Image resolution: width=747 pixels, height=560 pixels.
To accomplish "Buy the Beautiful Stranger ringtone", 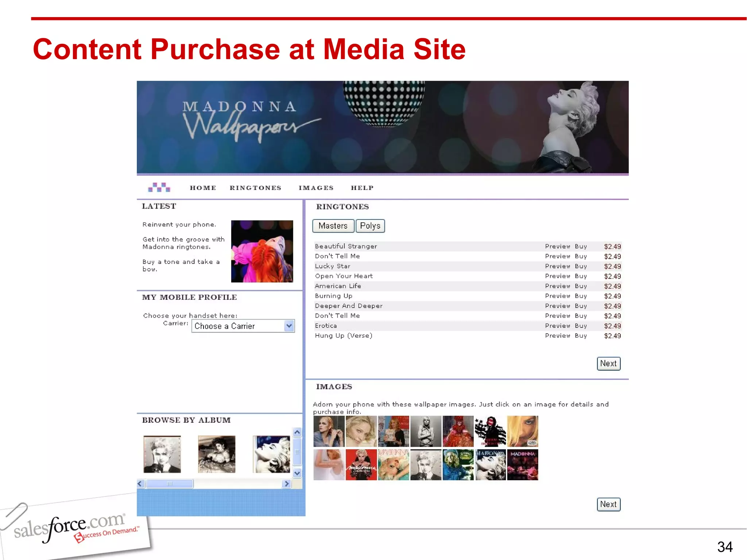I will coord(581,246).
